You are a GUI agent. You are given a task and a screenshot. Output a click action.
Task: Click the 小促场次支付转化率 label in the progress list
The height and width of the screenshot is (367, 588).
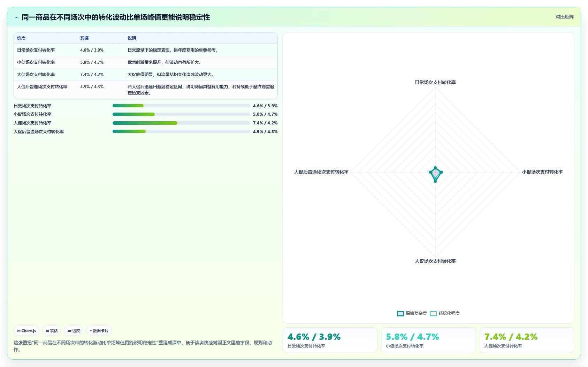[32, 114]
